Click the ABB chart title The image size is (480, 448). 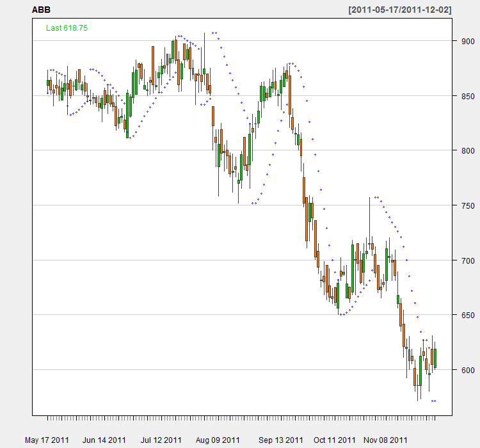point(41,10)
